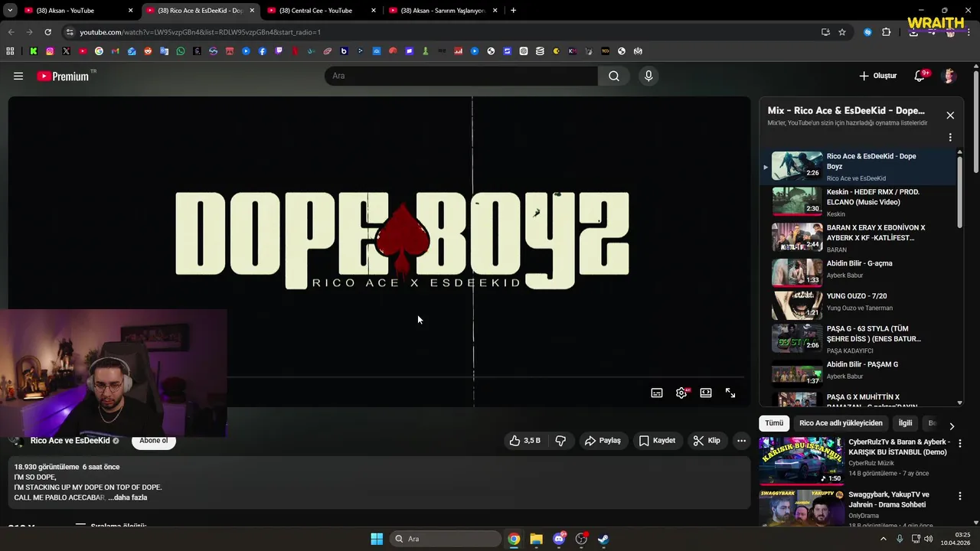This screenshot has width=980, height=551.
Task: Open the Drama Sohbeti video thumbnail
Action: click(x=801, y=508)
